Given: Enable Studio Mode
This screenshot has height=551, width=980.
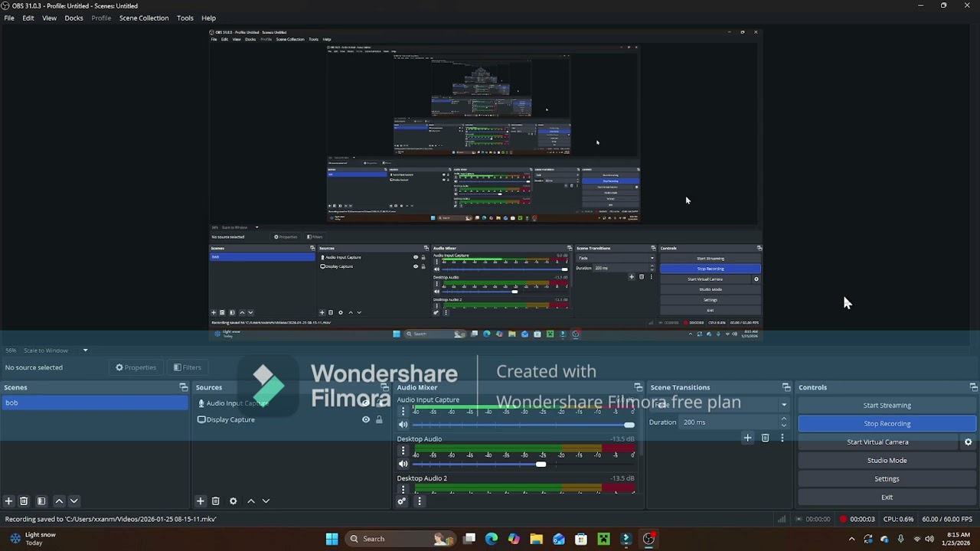Looking at the screenshot, I should click(887, 461).
